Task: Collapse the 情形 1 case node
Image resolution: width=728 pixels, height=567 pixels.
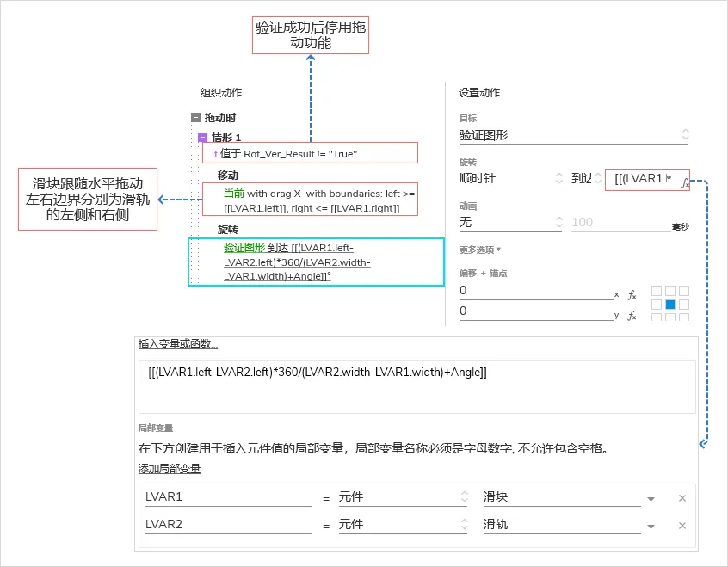Action: 202,137
